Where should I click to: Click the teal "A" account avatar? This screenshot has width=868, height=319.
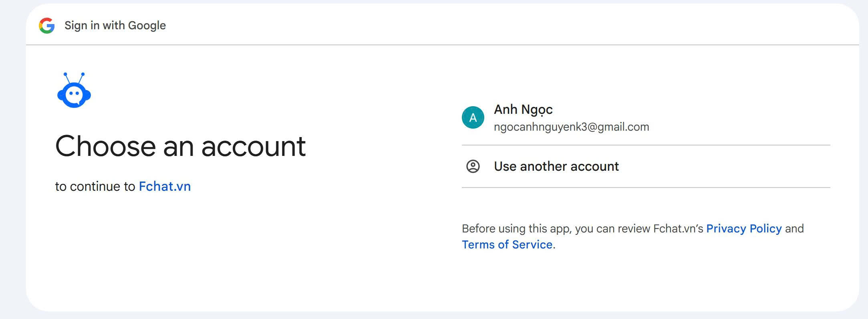(473, 117)
